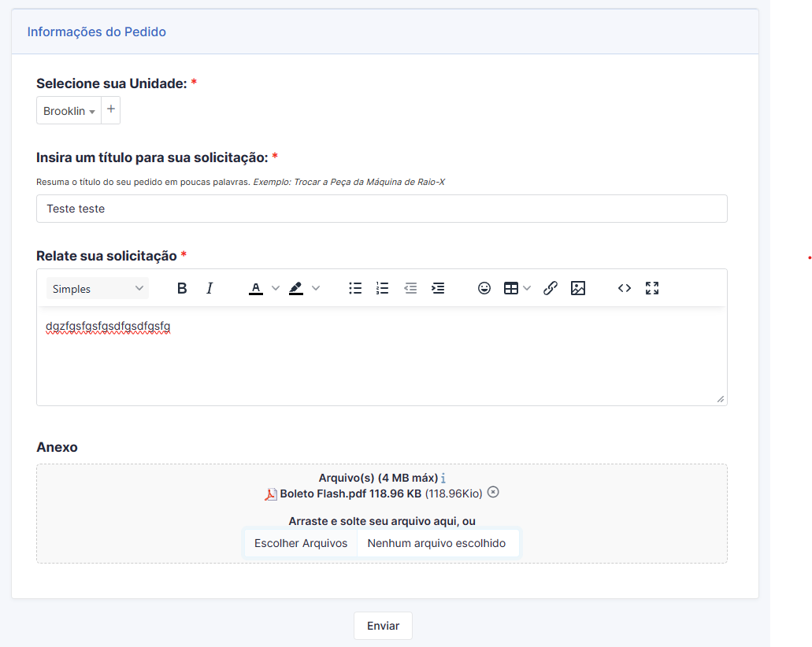The image size is (812, 647).
Task: Click the request title input field
Action: (382, 208)
